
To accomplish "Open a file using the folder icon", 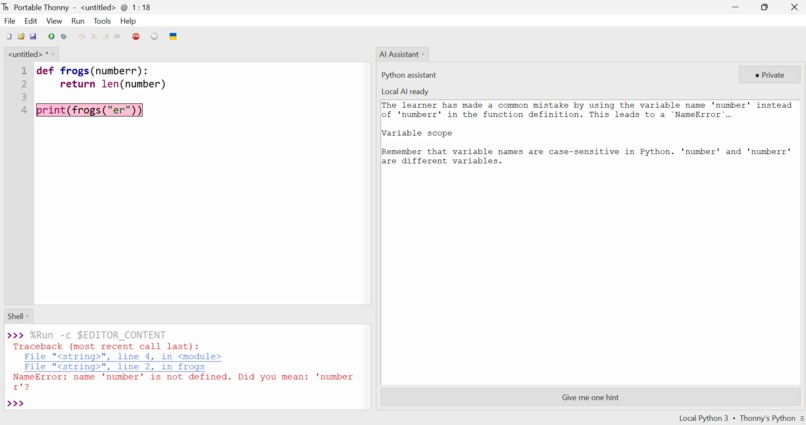I will 21,36.
